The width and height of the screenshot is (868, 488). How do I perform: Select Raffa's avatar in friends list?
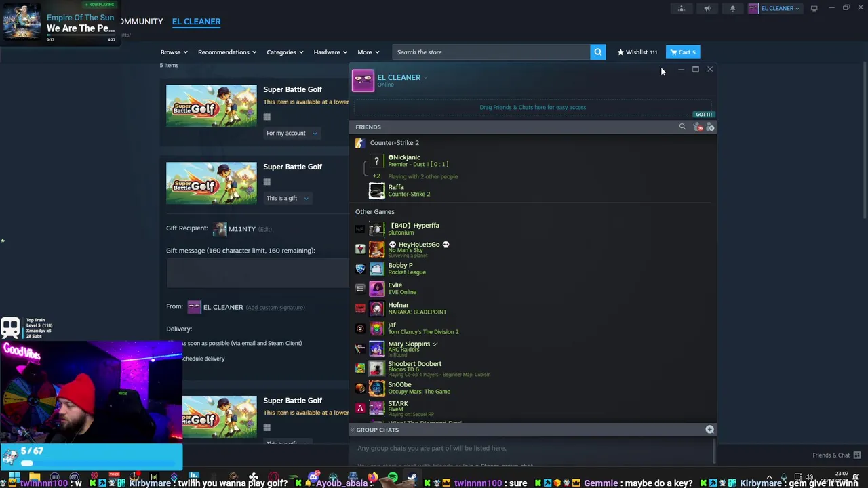(x=376, y=190)
